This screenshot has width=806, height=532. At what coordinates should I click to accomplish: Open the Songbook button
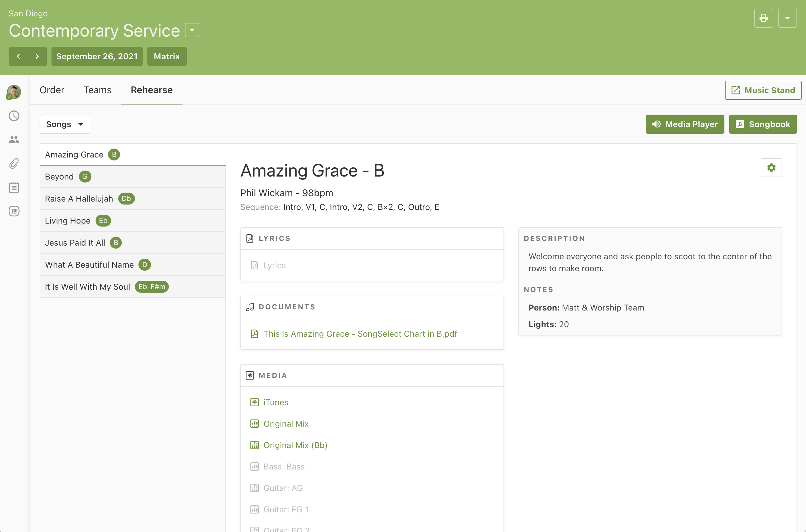(763, 124)
